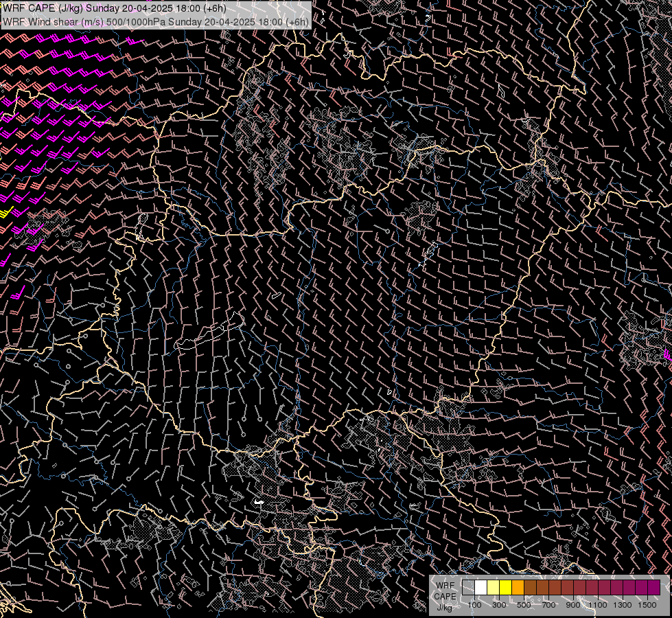
Task: Pick the purple last legend swatch above 1500
Action: (654, 588)
